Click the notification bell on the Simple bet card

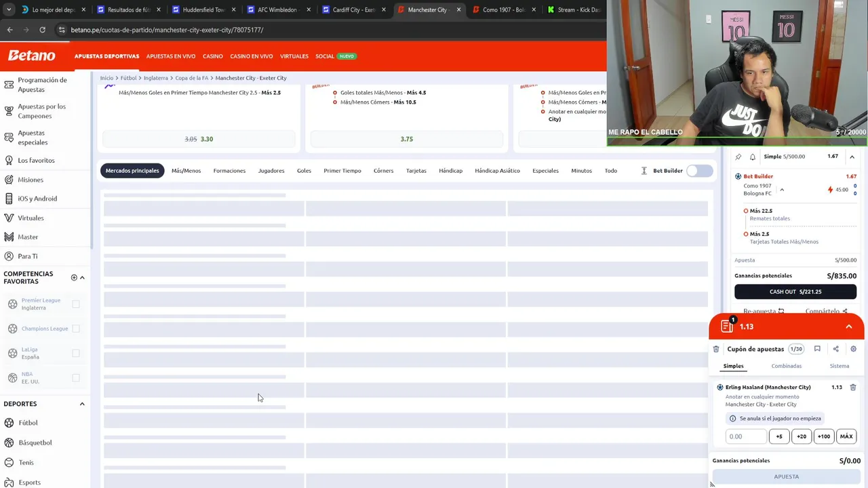click(x=752, y=157)
